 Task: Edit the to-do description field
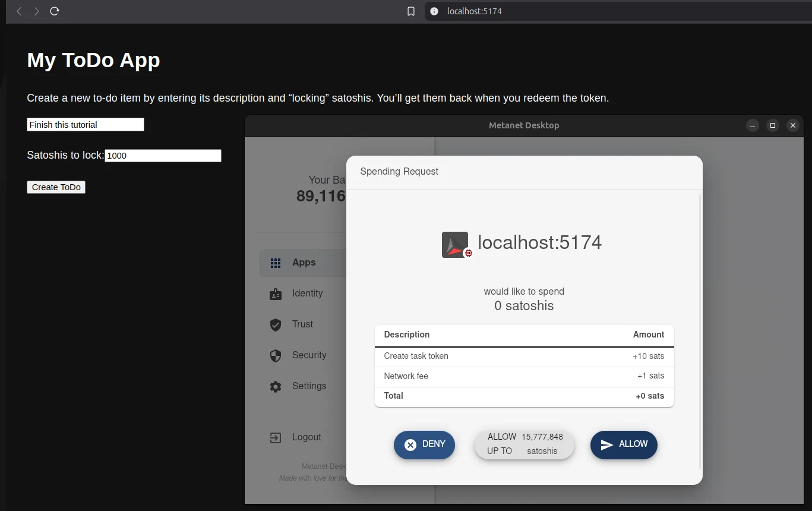pos(86,125)
